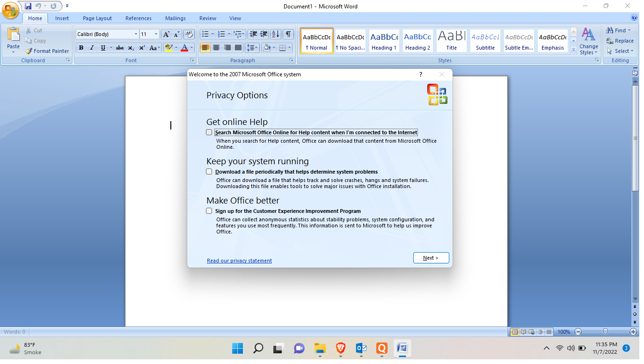Image resolution: width=644 pixels, height=364 pixels.
Task: Apply the Heading 1 style
Action: coord(384,41)
